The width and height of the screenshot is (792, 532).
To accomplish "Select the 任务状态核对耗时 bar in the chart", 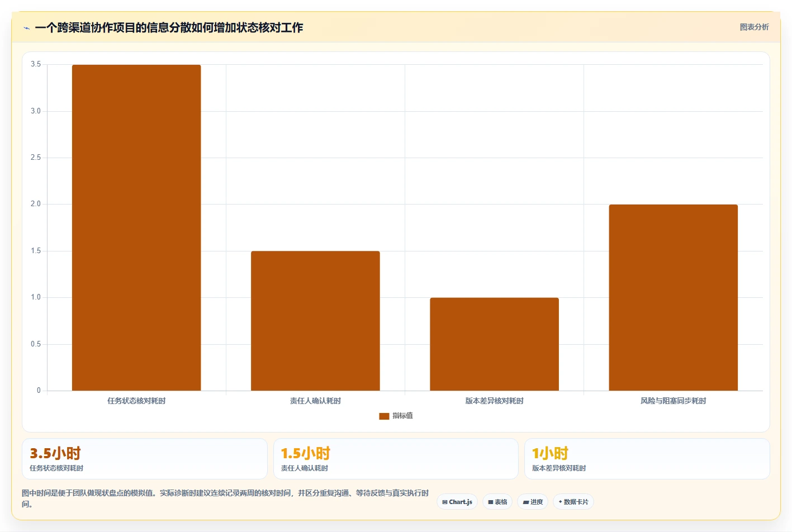I will 136,227.
